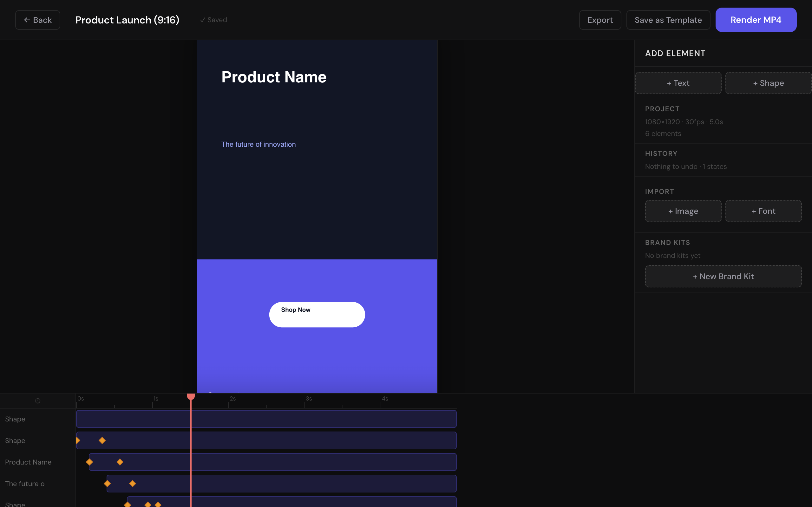Select the 'Product Name' title on the canvas

(273, 77)
